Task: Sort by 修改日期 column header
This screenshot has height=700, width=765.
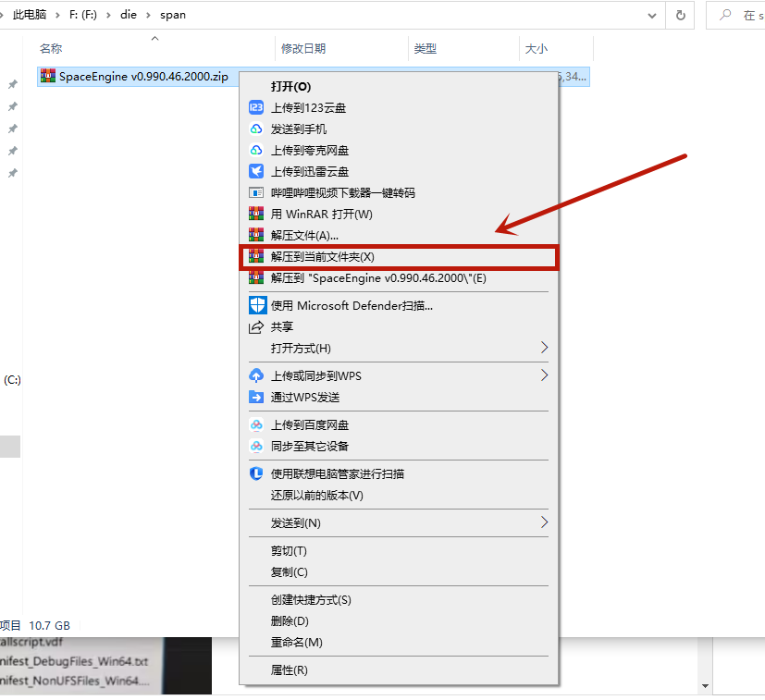Action: coord(303,49)
